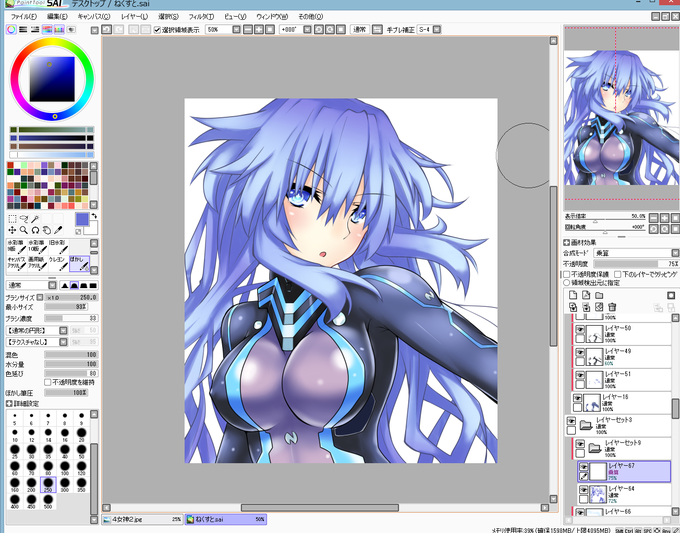This screenshot has width=680, height=533.
Task: Open the ファイル(F) menu
Action: pyautogui.click(x=23, y=16)
